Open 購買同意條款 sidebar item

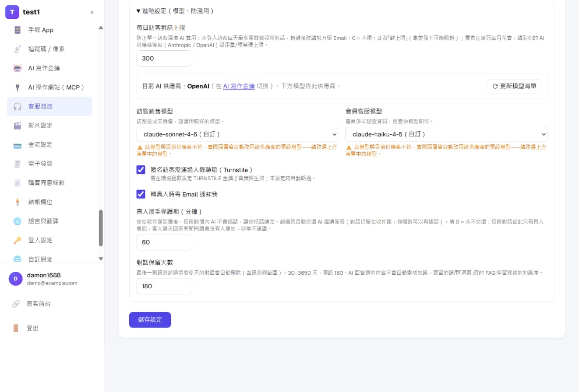click(x=49, y=183)
